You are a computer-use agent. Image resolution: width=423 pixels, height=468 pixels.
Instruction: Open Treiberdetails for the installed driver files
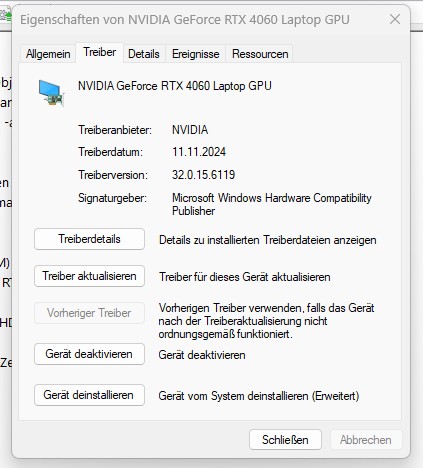[x=89, y=239]
